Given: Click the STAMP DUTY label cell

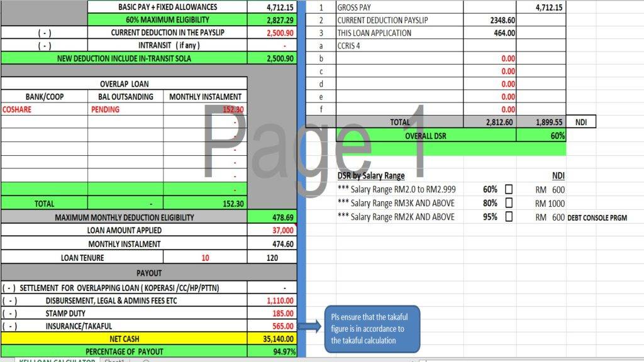Looking at the screenshot, I should [124, 313].
